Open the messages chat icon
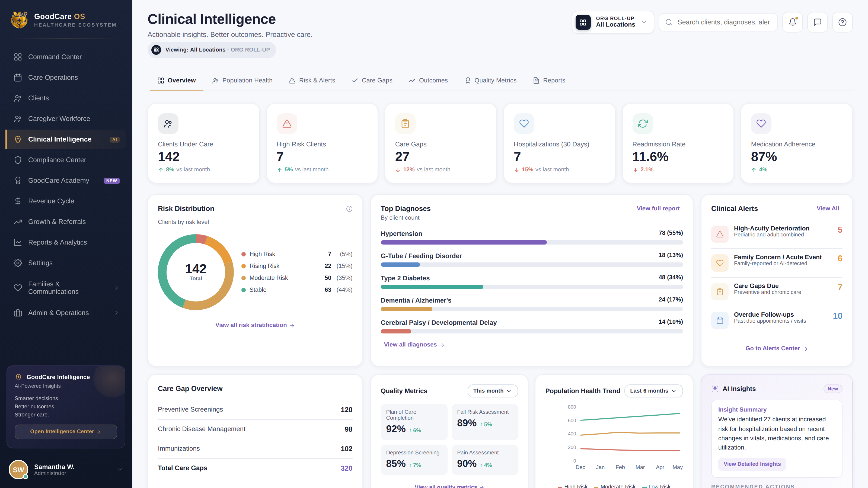This screenshot has width=868, height=488. pos(817,22)
